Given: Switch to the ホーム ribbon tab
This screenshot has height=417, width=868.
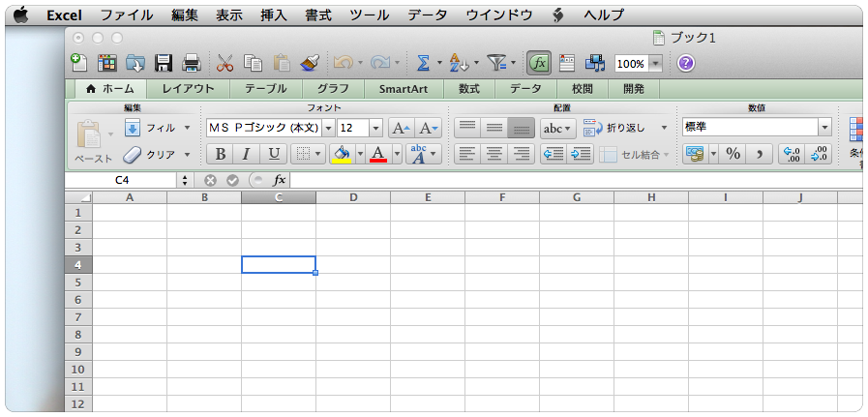Looking at the screenshot, I should point(110,89).
